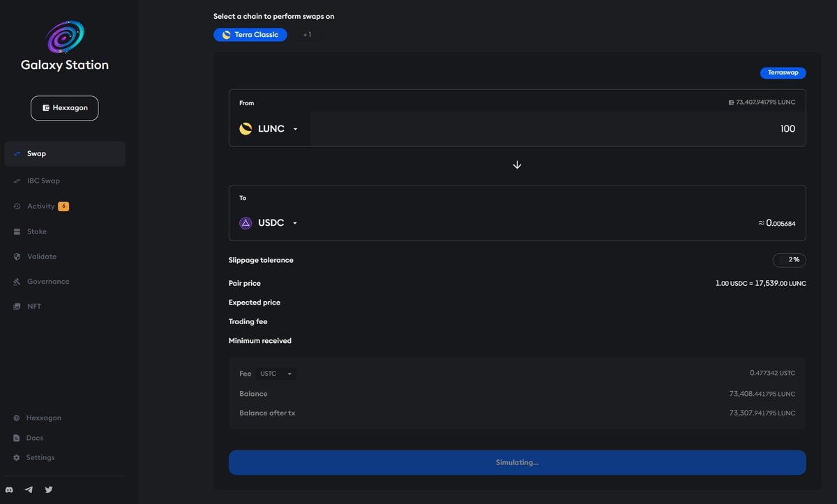Click the IBC Swap menu icon in sidebar

click(17, 181)
